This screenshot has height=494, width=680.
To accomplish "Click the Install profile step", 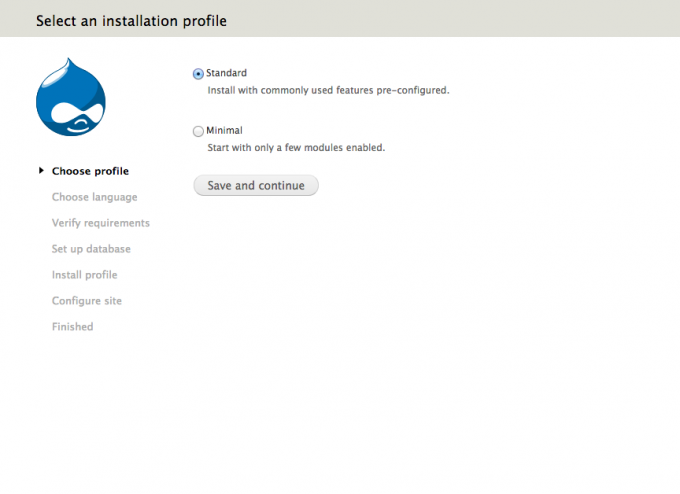I will coord(84,275).
